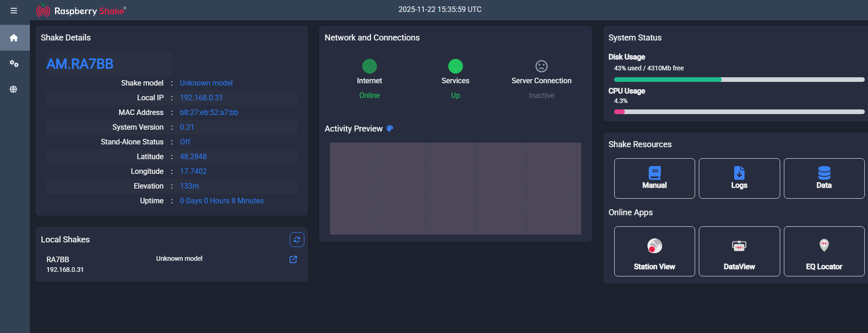Click the globe icon in the sidebar
This screenshot has width=868, height=333.
click(x=14, y=89)
